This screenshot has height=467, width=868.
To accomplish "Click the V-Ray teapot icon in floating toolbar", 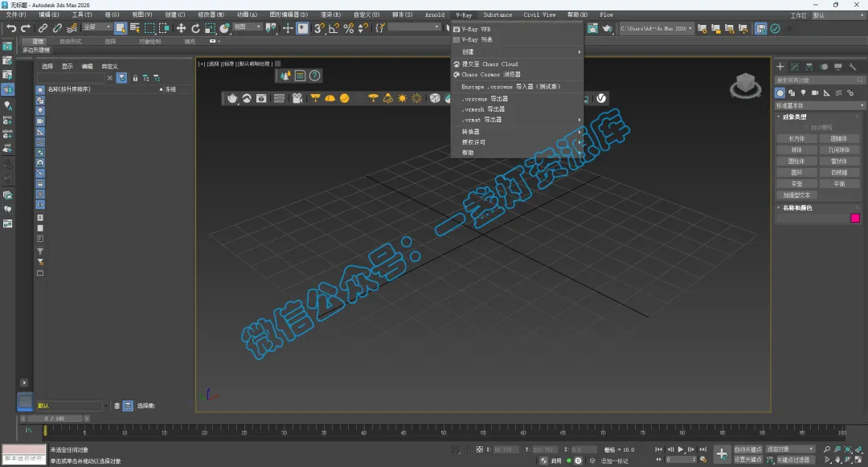I will pyautogui.click(x=232, y=99).
